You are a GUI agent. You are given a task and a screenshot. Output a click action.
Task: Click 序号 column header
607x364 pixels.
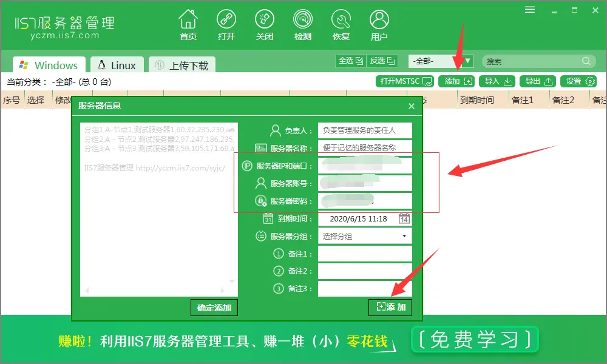pos(12,100)
